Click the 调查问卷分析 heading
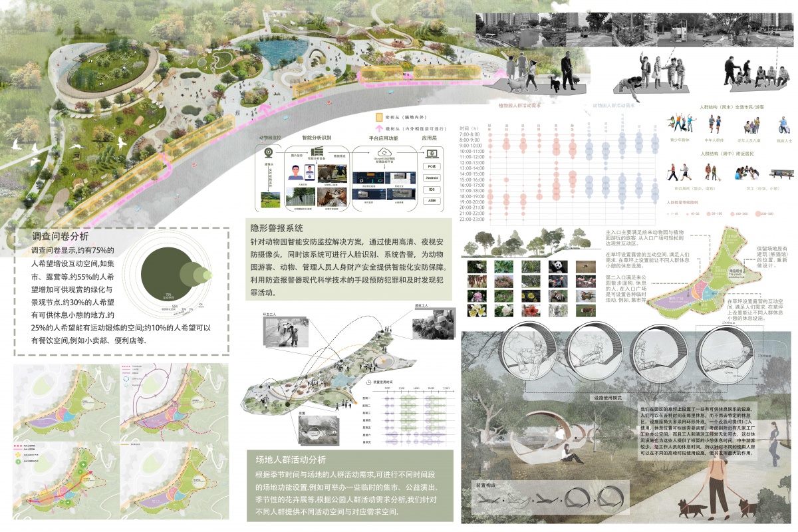This screenshot has height=532, width=798. pos(61,236)
